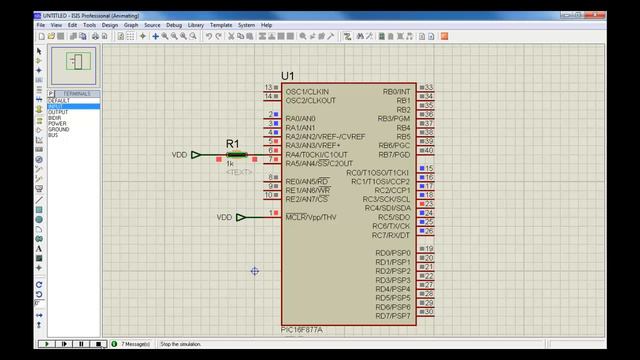This screenshot has height=360, width=640.
Task: Click the New design toolbar icon
Action: click(42, 36)
